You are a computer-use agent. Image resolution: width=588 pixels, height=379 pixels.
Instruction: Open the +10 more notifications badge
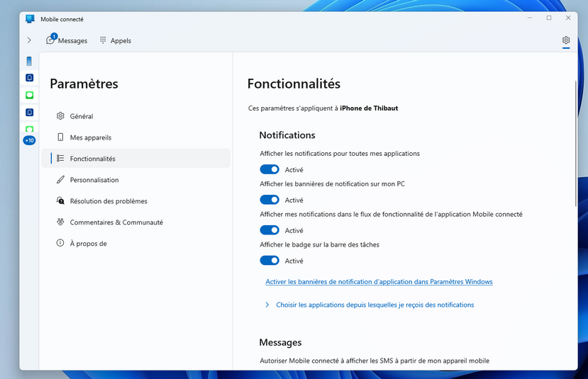[x=29, y=140]
